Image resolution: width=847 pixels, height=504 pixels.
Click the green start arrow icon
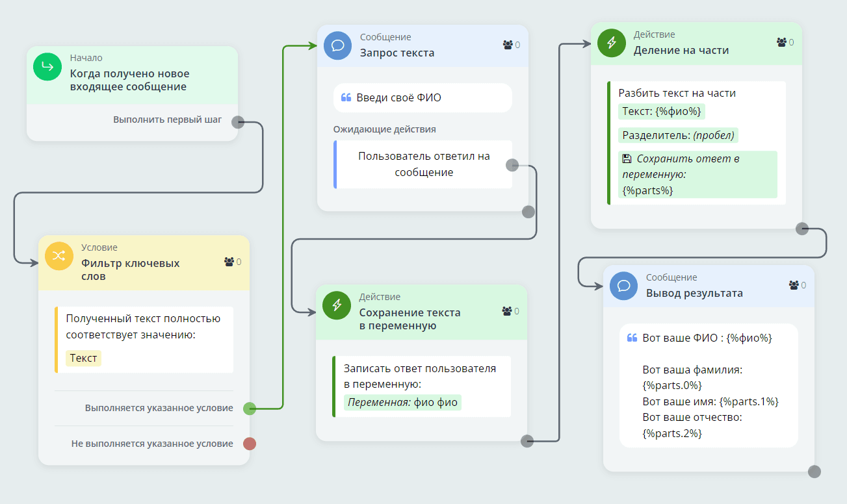click(x=47, y=67)
